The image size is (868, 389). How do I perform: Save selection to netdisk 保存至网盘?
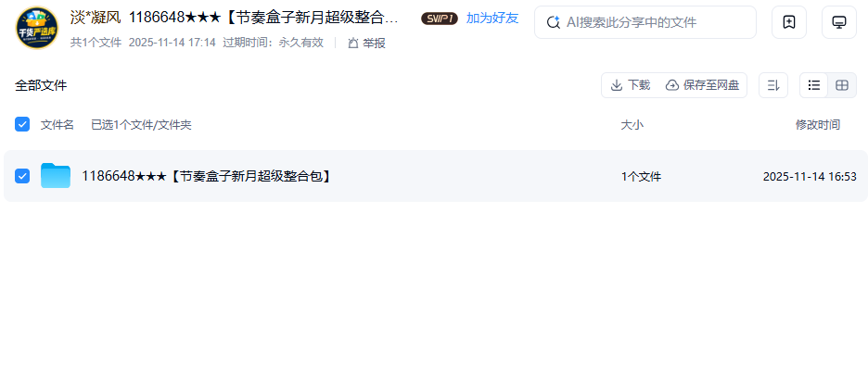click(x=702, y=85)
